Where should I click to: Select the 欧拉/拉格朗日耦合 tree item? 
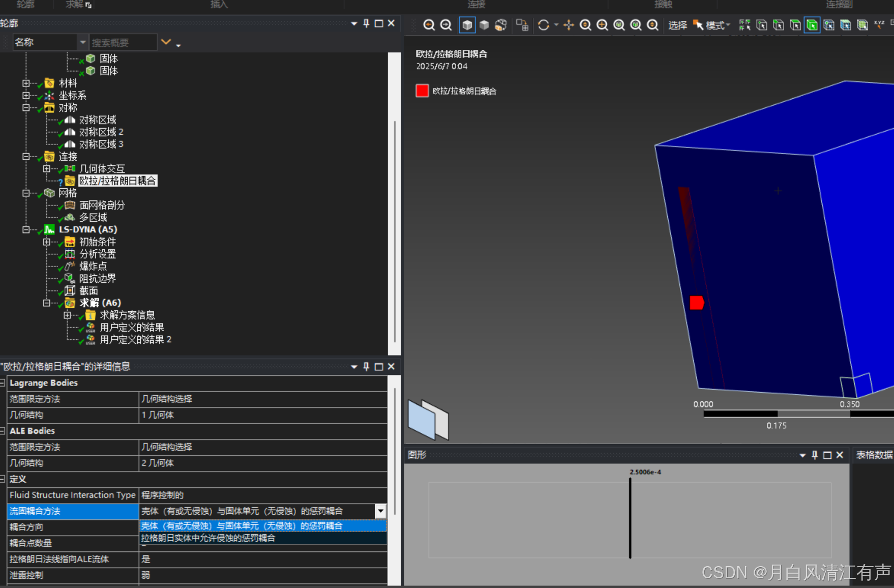point(117,181)
